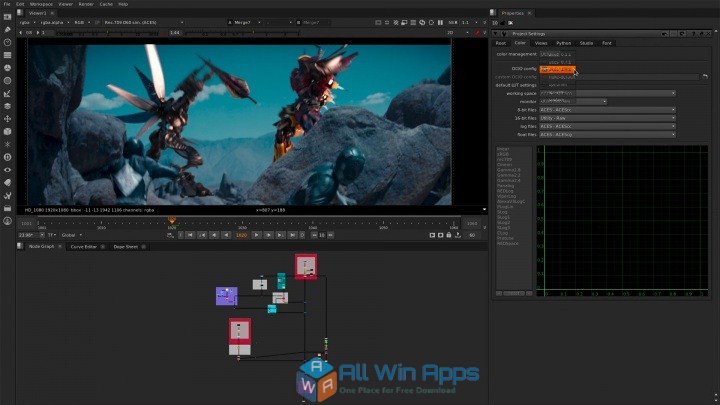Image resolution: width=720 pixels, height=405 pixels.
Task: Open the Keyer nodes icon
Action: pos(7,94)
